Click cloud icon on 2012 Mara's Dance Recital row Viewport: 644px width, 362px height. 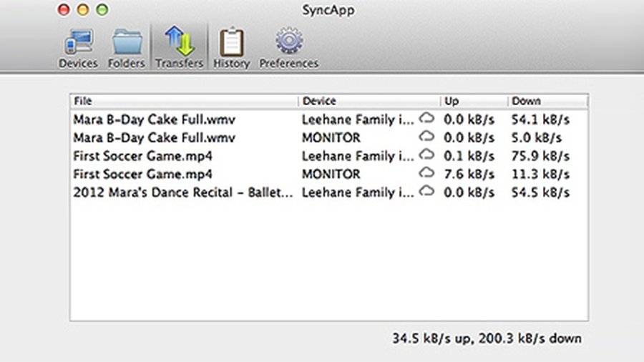427,191
